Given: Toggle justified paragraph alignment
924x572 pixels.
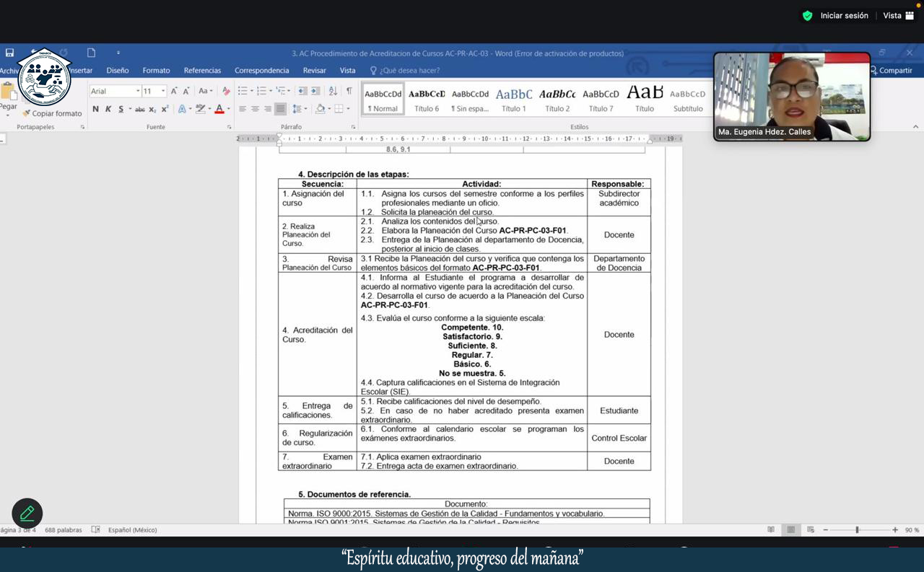Looking at the screenshot, I should coord(280,109).
